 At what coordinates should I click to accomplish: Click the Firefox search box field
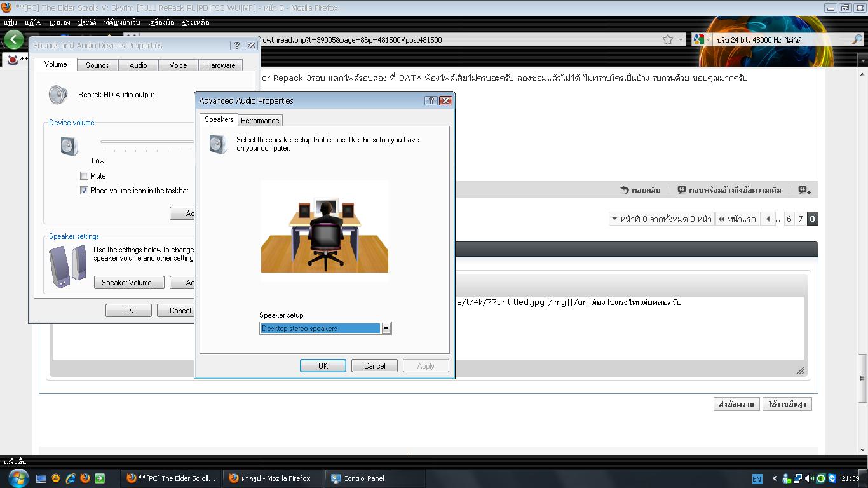781,39
